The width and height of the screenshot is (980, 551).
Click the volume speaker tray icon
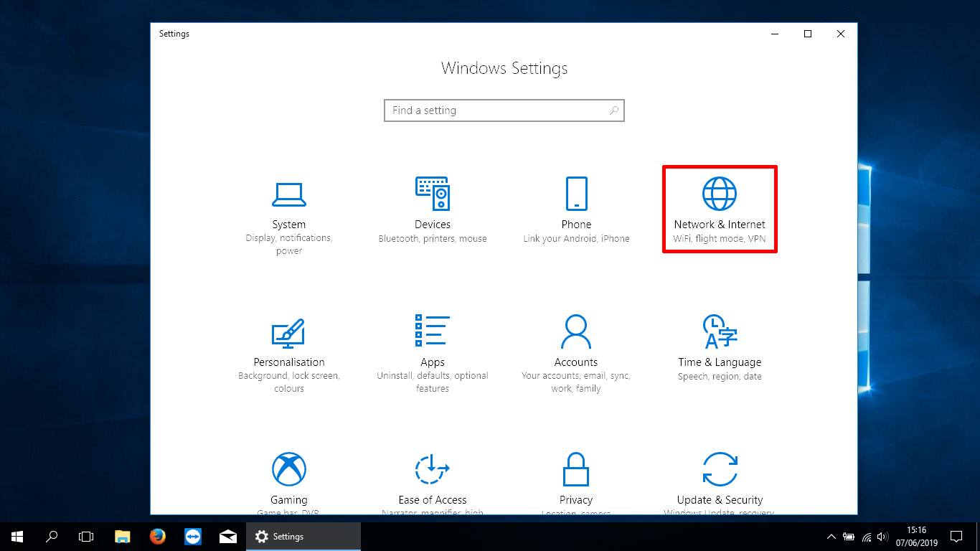coord(882,537)
